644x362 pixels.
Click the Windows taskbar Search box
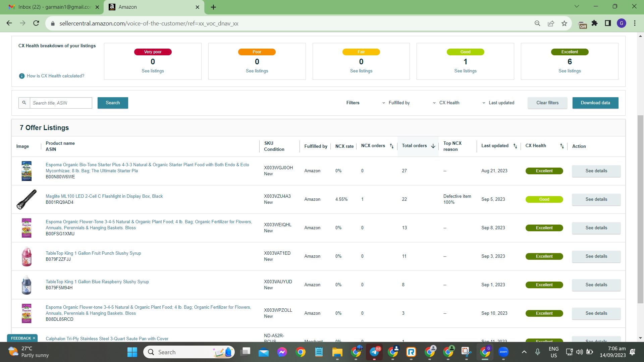point(189,352)
